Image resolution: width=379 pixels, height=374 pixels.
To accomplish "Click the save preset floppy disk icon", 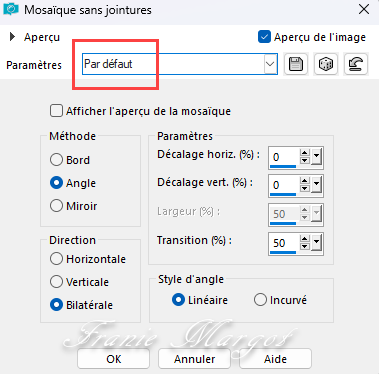I will point(296,64).
